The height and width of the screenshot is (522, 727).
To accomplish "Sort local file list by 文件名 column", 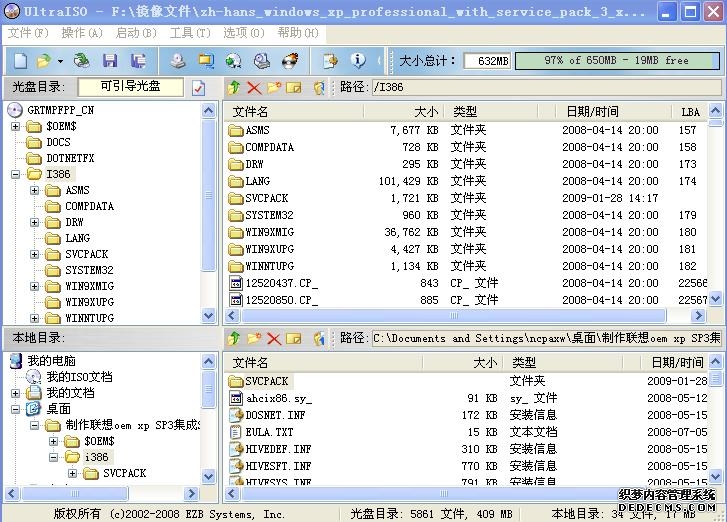I will pyautogui.click(x=324, y=363).
